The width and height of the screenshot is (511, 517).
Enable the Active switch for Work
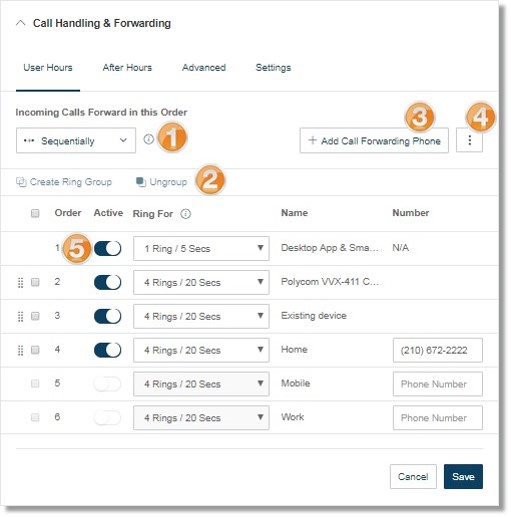107,418
